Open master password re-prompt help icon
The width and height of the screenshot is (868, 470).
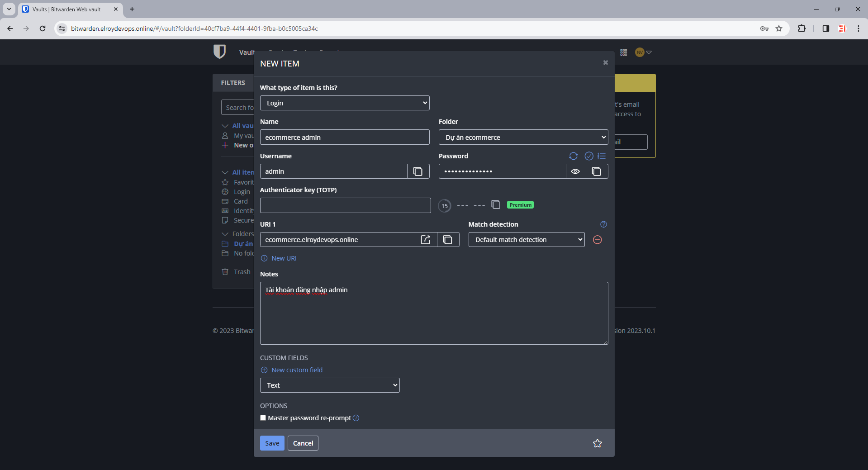[356, 418]
